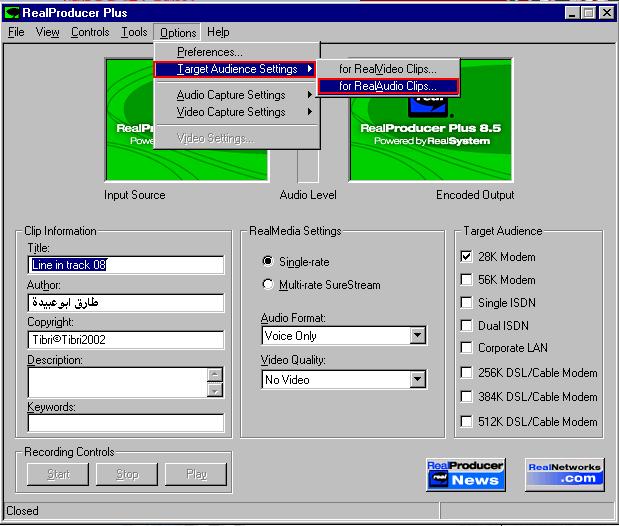Click the Encoded Output preview
The width and height of the screenshot is (619, 526).
[431, 120]
